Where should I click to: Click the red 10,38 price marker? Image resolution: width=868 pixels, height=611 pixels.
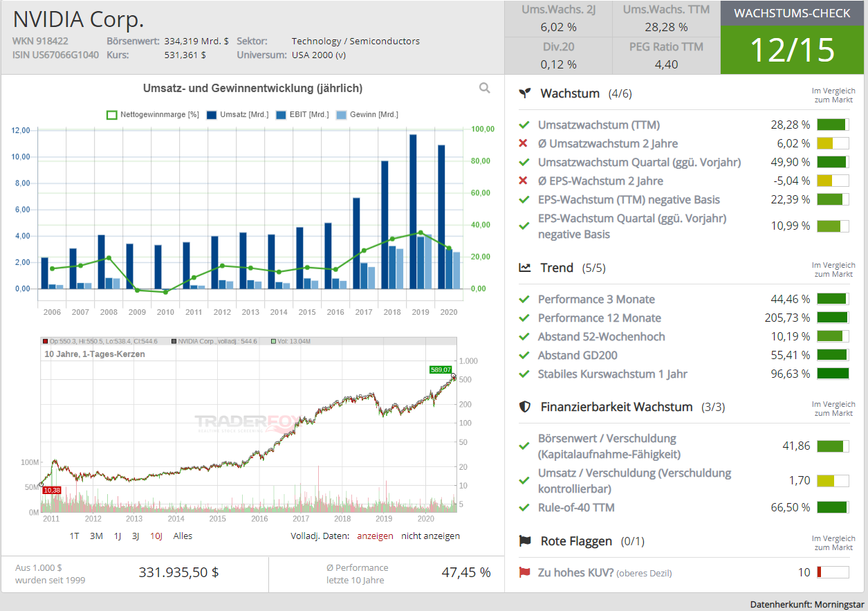(x=52, y=490)
